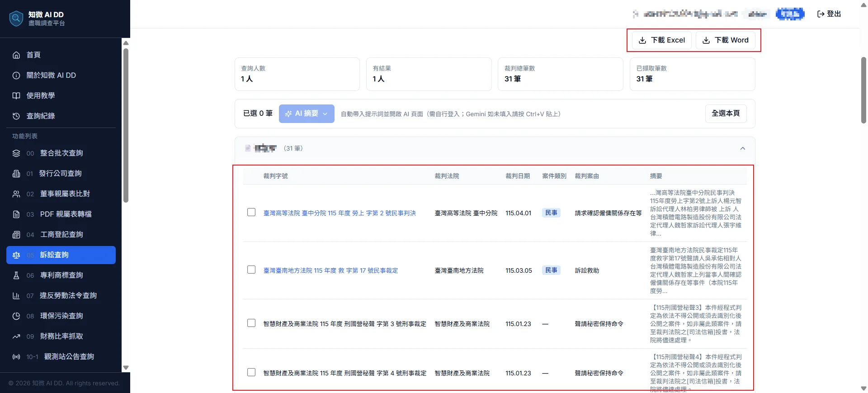Tick the 刑國營秘聲 字第 4 號 row checkbox
This screenshot has width=868, height=393.
click(x=251, y=372)
